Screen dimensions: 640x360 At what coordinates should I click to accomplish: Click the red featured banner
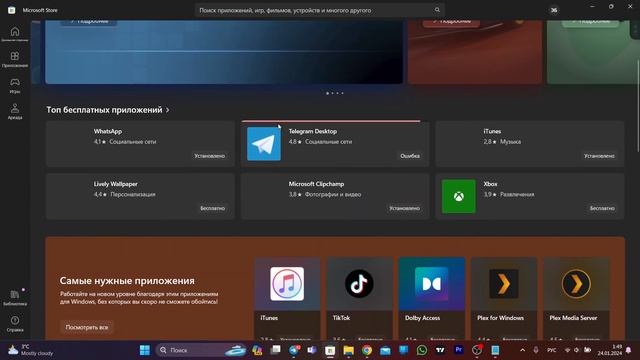pyautogui.click(x=475, y=52)
